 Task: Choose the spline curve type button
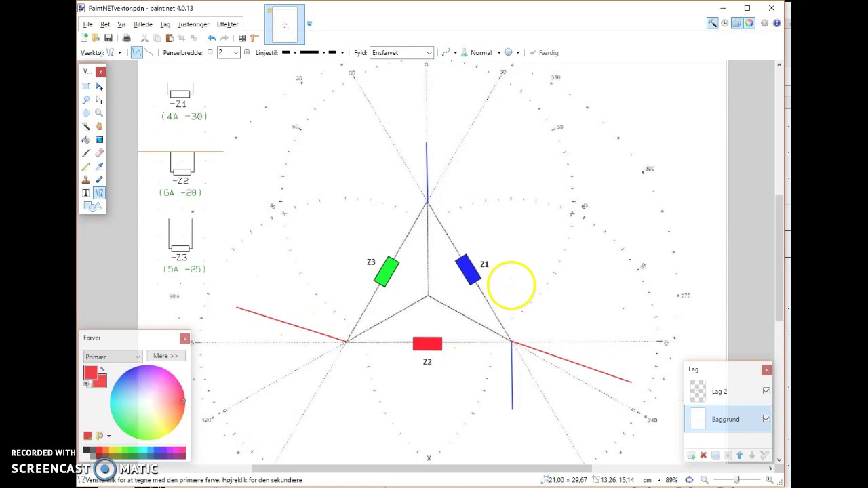tap(137, 52)
